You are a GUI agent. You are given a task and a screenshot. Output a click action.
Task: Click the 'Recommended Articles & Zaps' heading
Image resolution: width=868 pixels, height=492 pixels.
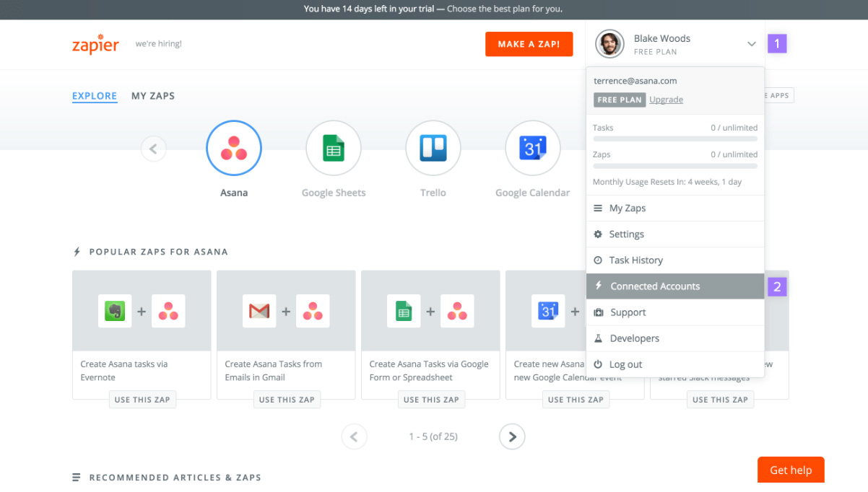pyautogui.click(x=175, y=478)
